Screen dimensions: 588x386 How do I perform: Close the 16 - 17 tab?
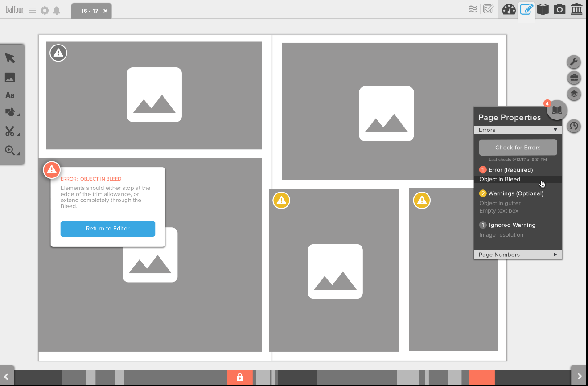pos(106,11)
